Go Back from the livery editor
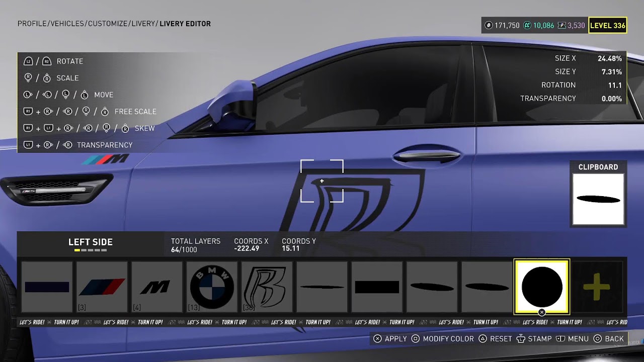The width and height of the screenshot is (644, 362). [x=614, y=339]
